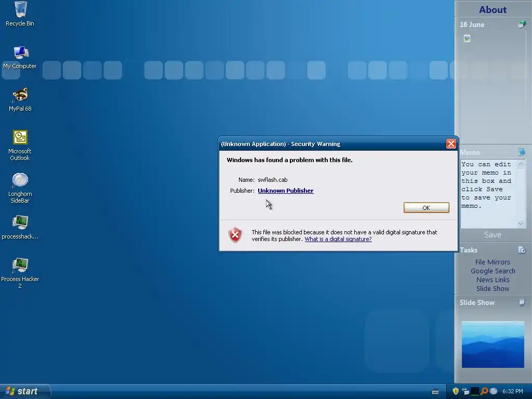Close the Security Warning dialog
The image size is (532, 399).
pyautogui.click(x=451, y=144)
